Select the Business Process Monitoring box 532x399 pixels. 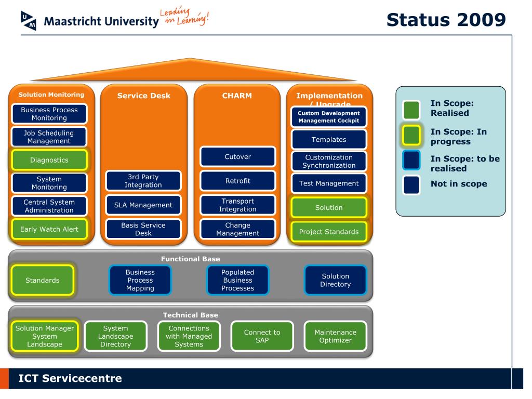(x=49, y=114)
